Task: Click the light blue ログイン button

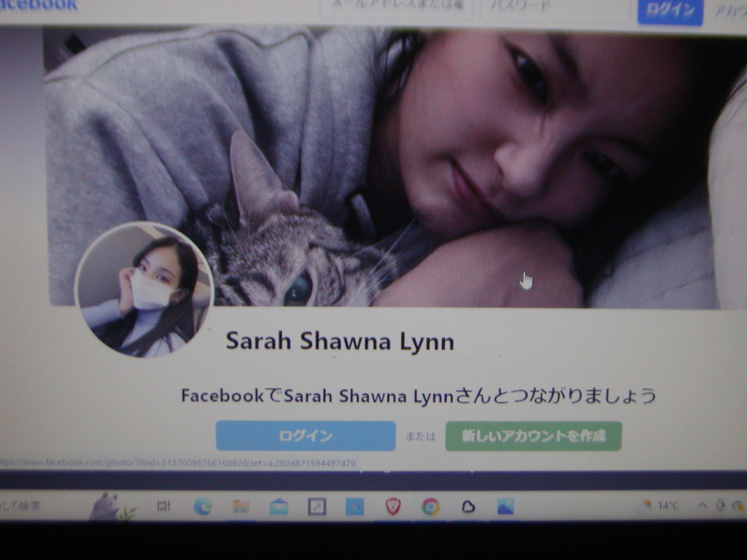Action: tap(306, 435)
